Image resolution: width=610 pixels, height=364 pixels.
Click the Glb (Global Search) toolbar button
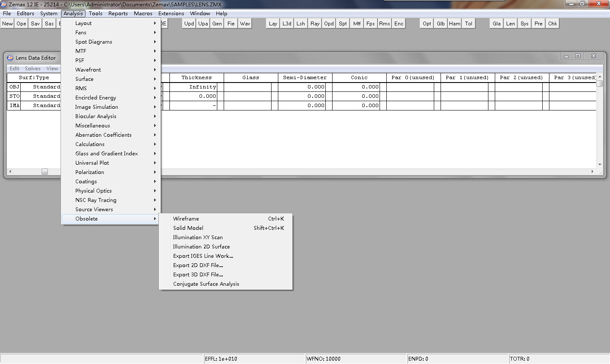tap(441, 24)
